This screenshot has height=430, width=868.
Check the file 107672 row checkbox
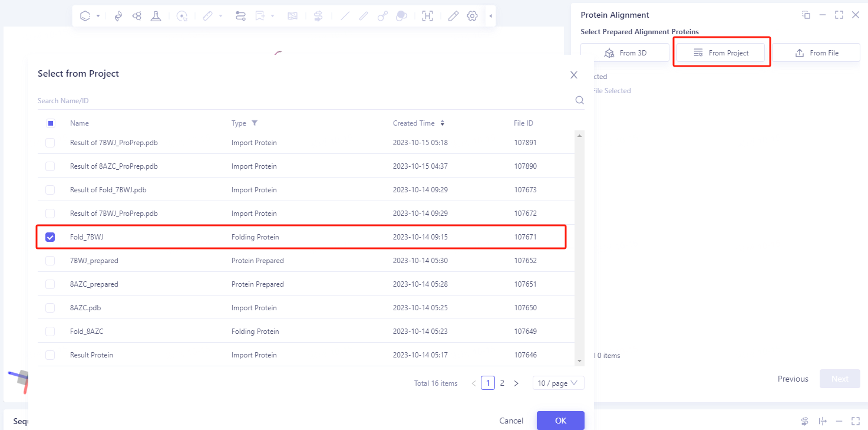coord(50,214)
